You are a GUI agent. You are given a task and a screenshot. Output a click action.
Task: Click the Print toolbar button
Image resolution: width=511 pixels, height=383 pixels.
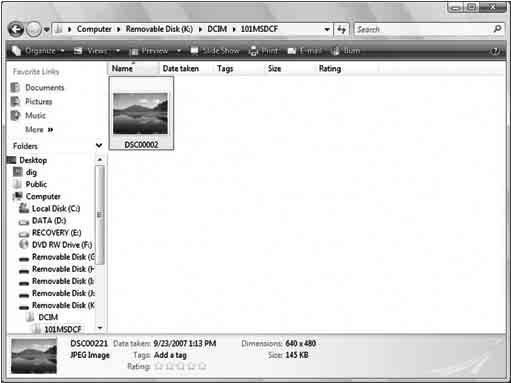pos(264,51)
